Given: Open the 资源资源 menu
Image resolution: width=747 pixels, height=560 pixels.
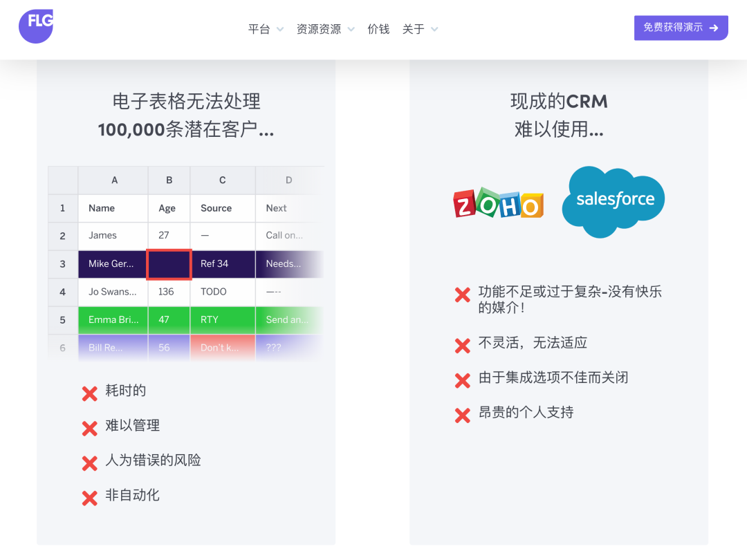Looking at the screenshot, I should coord(319,29).
